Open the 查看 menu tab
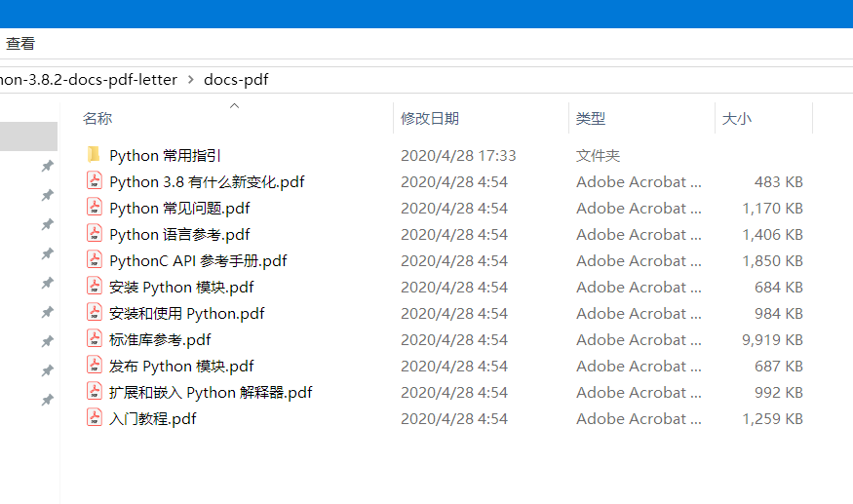853x504 pixels. coord(20,44)
